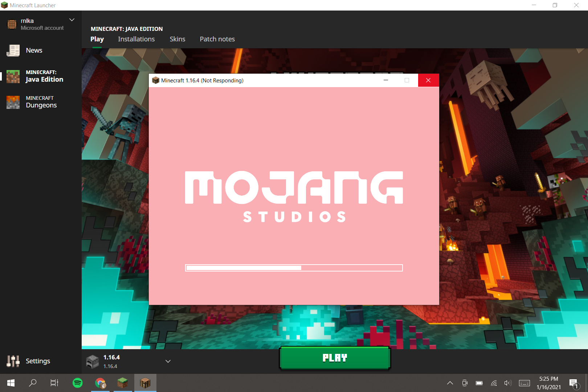Open the News section icon
Image resolution: width=588 pixels, height=392 pixels.
tap(13, 50)
